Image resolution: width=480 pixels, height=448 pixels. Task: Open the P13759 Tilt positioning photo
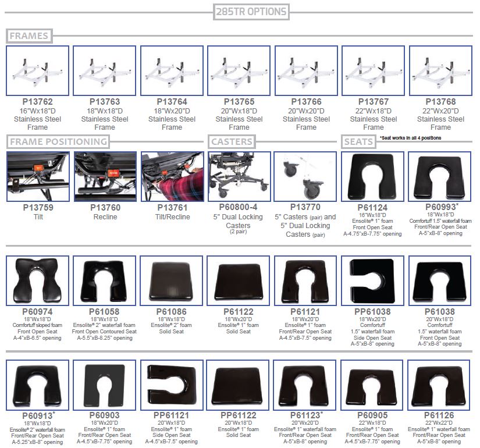tap(37, 177)
